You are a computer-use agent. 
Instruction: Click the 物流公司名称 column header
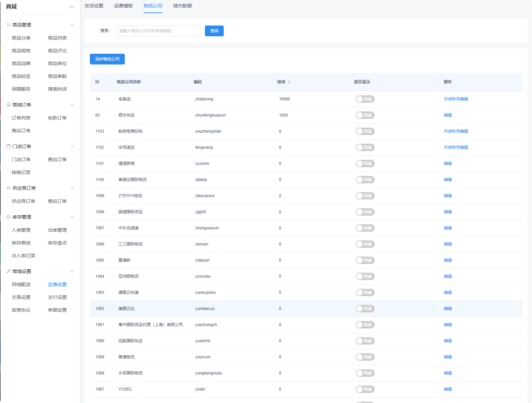(x=129, y=82)
